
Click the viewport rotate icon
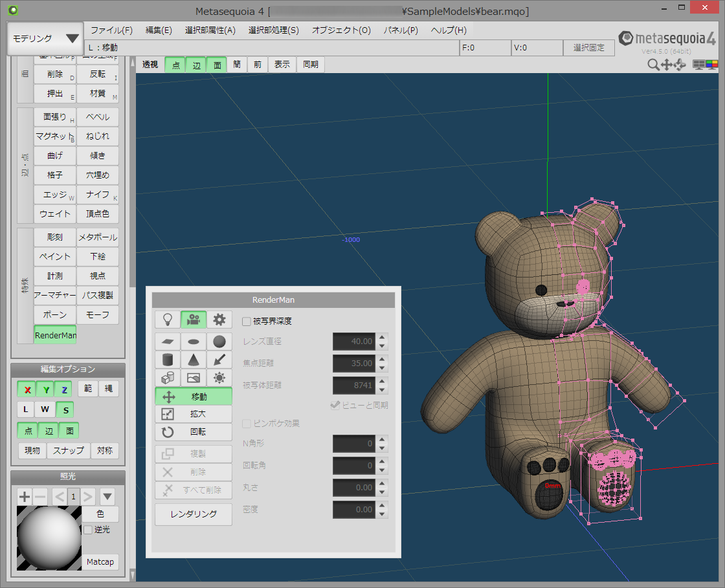[679, 65]
